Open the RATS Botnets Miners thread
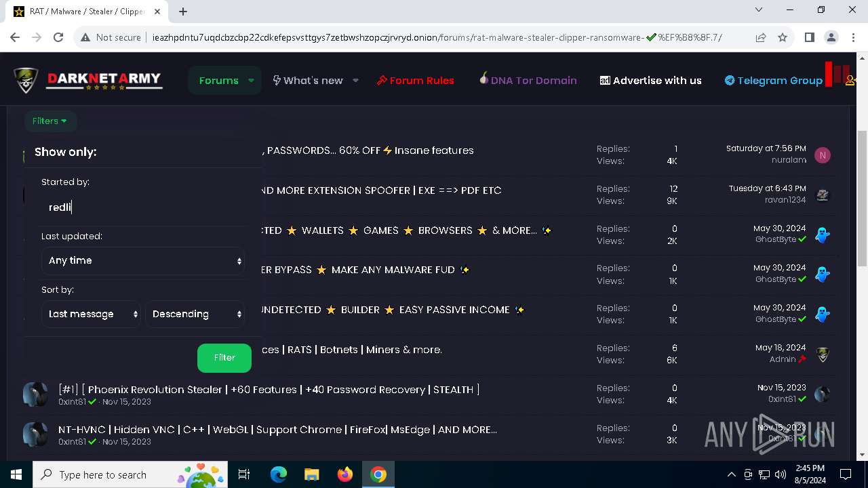 pyautogui.click(x=351, y=350)
